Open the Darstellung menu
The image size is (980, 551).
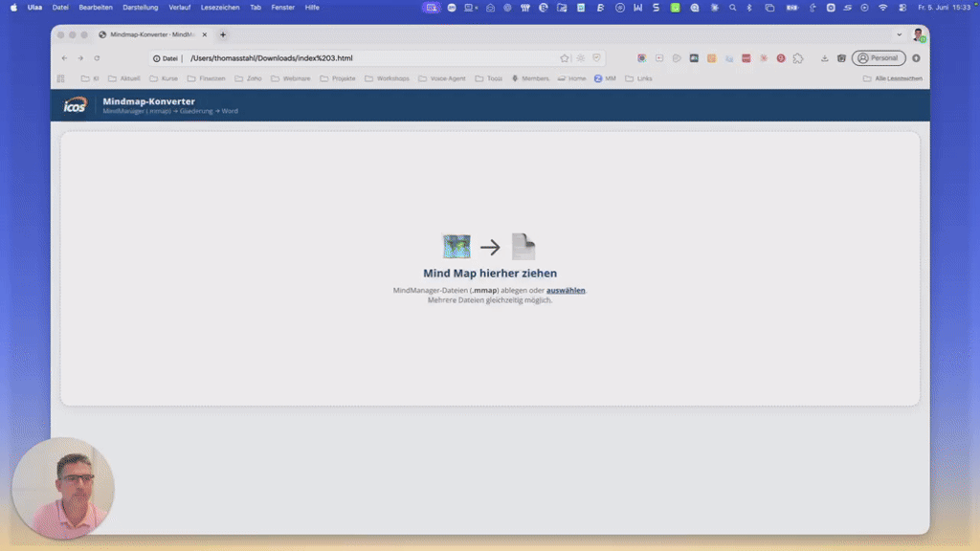(x=141, y=8)
